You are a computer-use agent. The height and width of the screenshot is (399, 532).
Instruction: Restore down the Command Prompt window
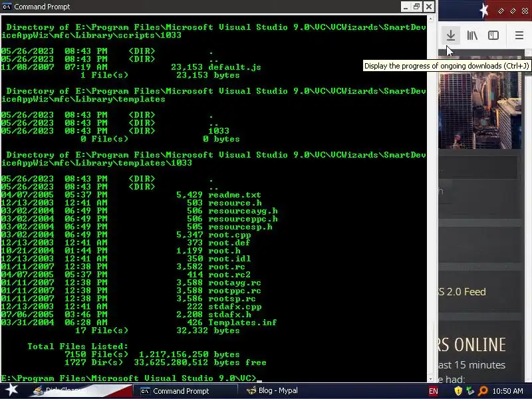click(417, 7)
